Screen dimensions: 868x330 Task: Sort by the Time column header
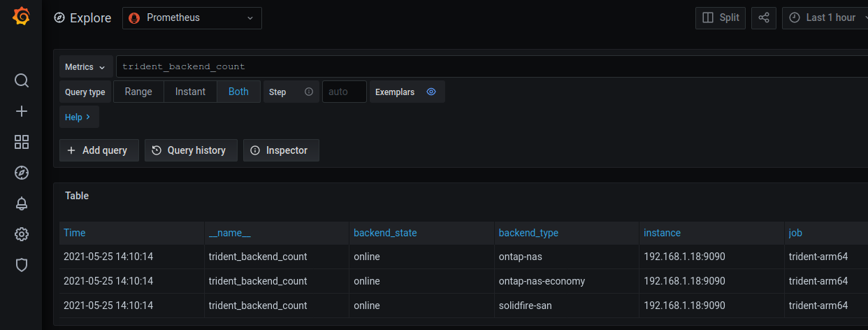pos(75,233)
